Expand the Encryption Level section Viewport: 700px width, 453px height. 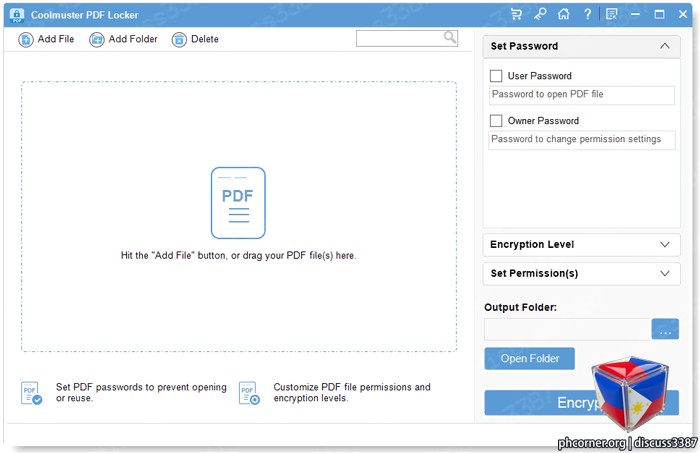click(581, 245)
